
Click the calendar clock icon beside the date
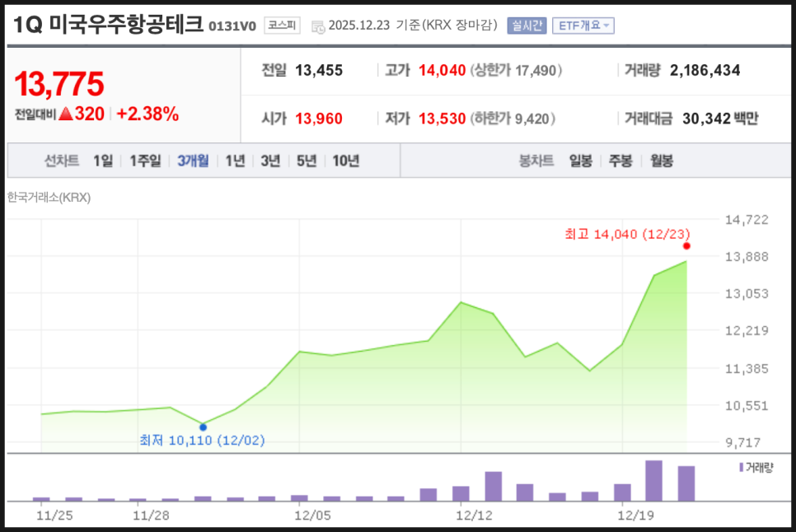318,27
